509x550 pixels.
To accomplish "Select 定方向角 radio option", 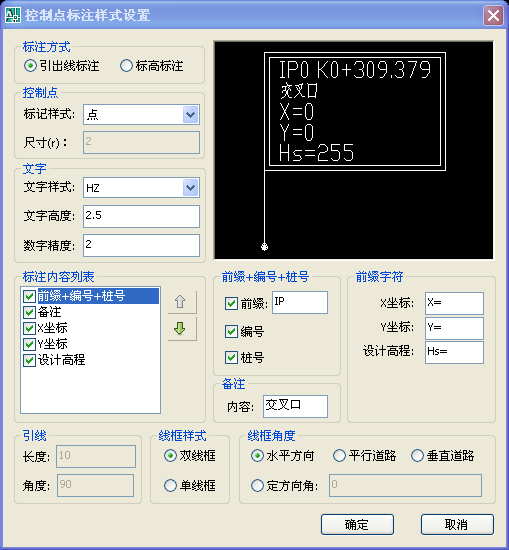I will pos(257,486).
